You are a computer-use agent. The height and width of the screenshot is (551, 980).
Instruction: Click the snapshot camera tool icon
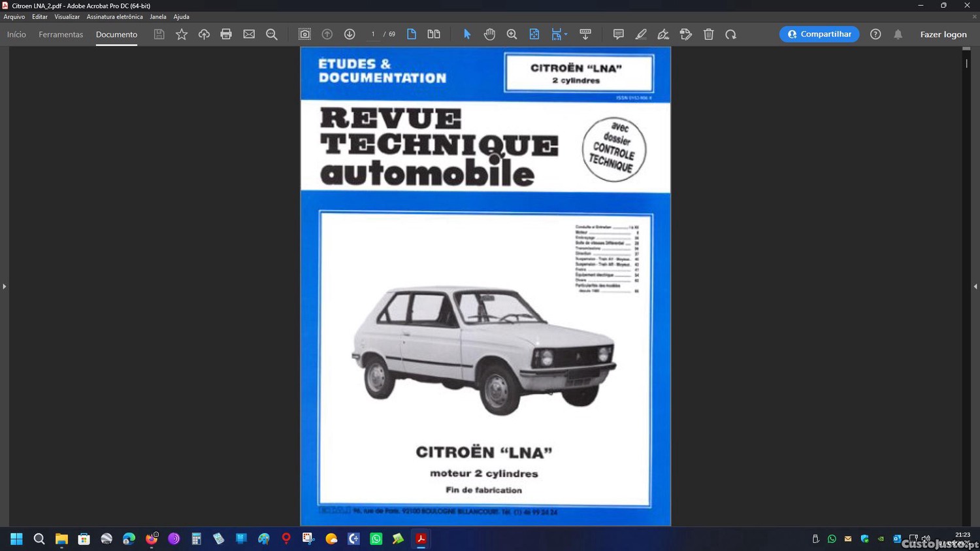tap(304, 34)
